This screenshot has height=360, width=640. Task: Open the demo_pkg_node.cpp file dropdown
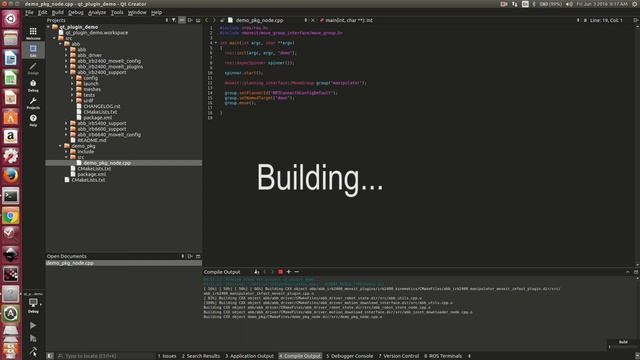[306, 20]
